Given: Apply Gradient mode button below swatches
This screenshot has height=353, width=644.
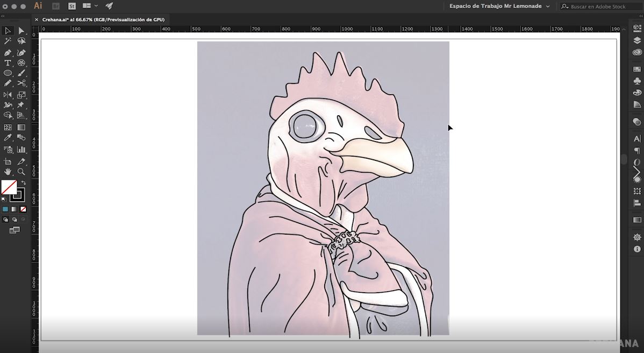Looking at the screenshot, I should [14, 209].
